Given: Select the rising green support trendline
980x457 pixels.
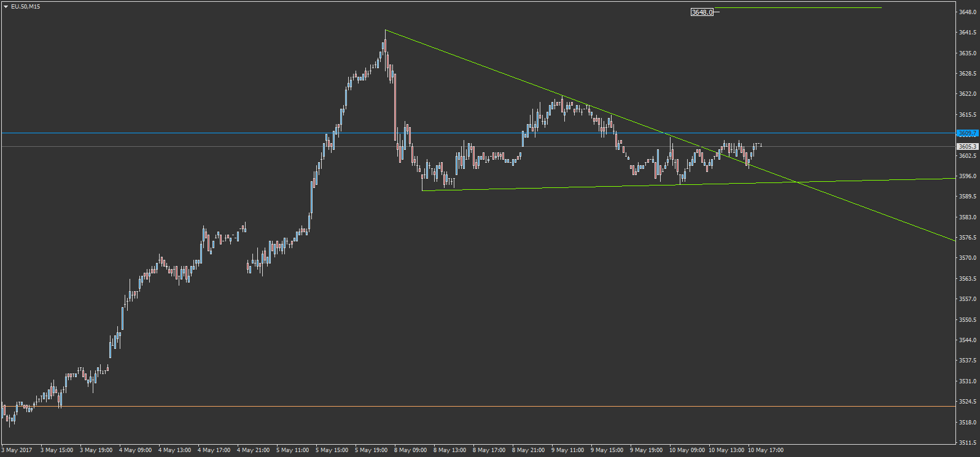Looking at the screenshot, I should coord(689,184).
